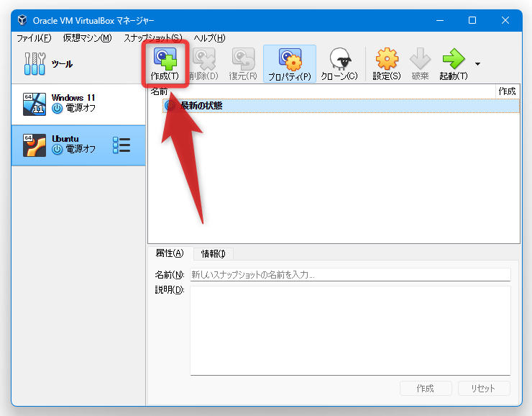Click the 起動(T) green start arrow
The image size is (532, 416).
pos(454,59)
